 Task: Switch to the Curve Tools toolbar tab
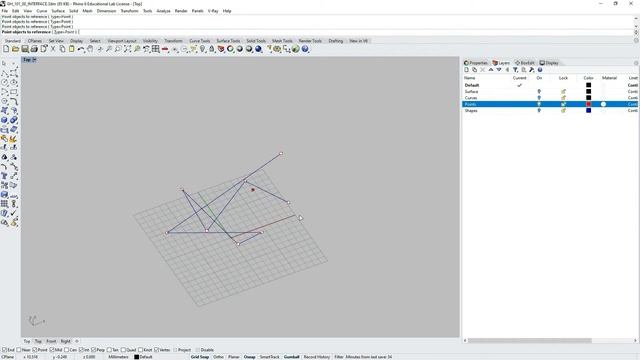[x=200, y=41]
